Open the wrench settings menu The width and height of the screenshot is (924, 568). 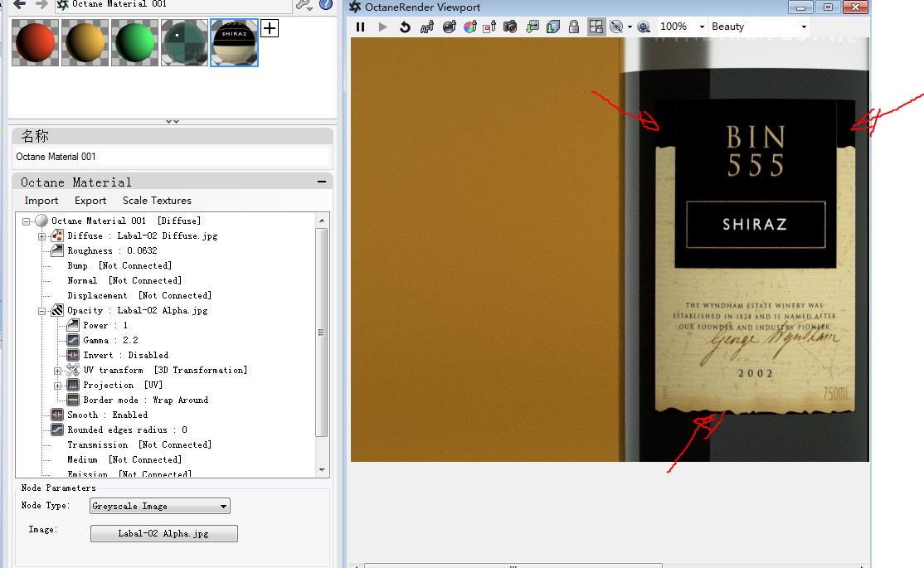(304, 5)
